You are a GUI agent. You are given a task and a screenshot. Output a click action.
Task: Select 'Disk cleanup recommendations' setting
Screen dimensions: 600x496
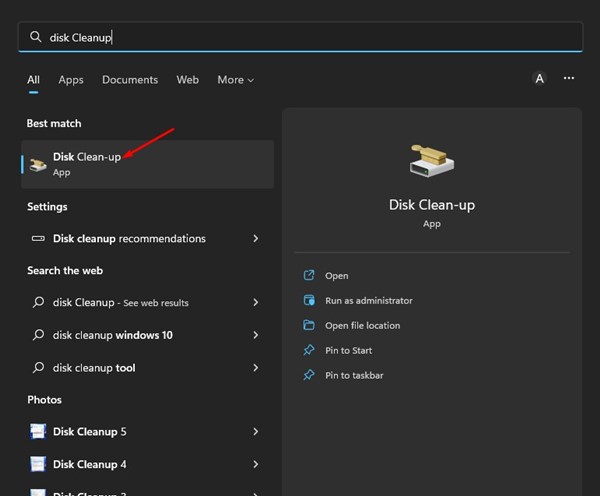pyautogui.click(x=148, y=238)
